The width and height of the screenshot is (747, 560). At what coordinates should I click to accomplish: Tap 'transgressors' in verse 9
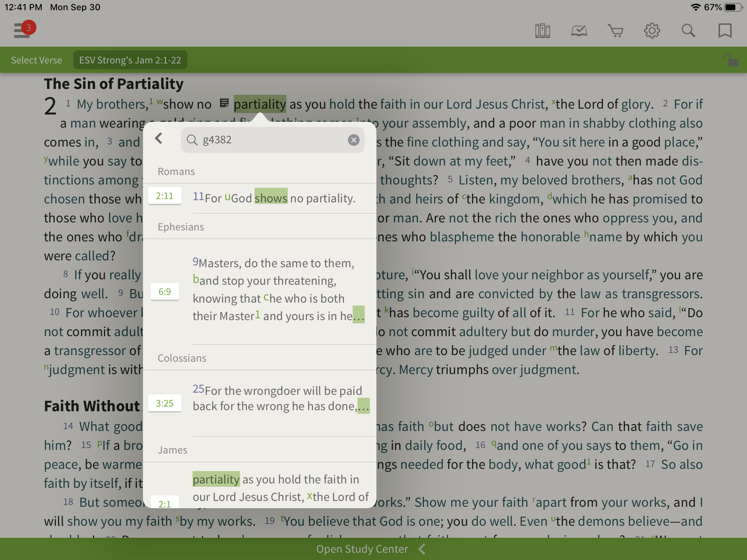tap(661, 294)
